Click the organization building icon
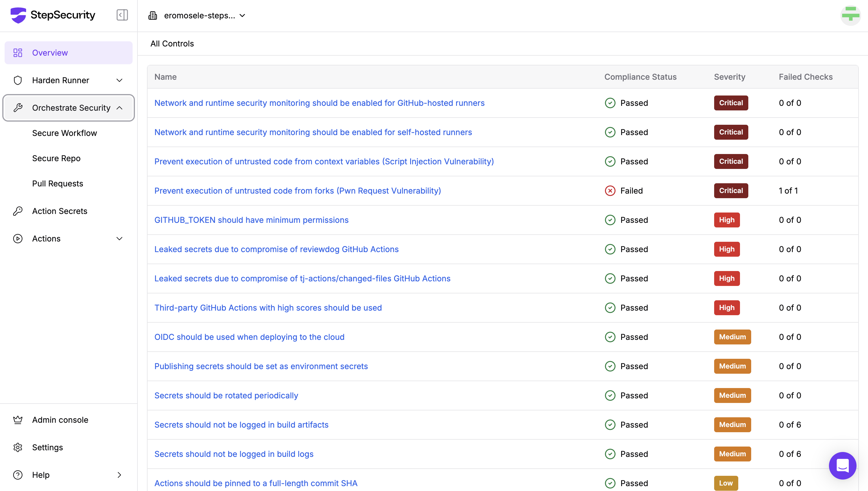 point(153,15)
